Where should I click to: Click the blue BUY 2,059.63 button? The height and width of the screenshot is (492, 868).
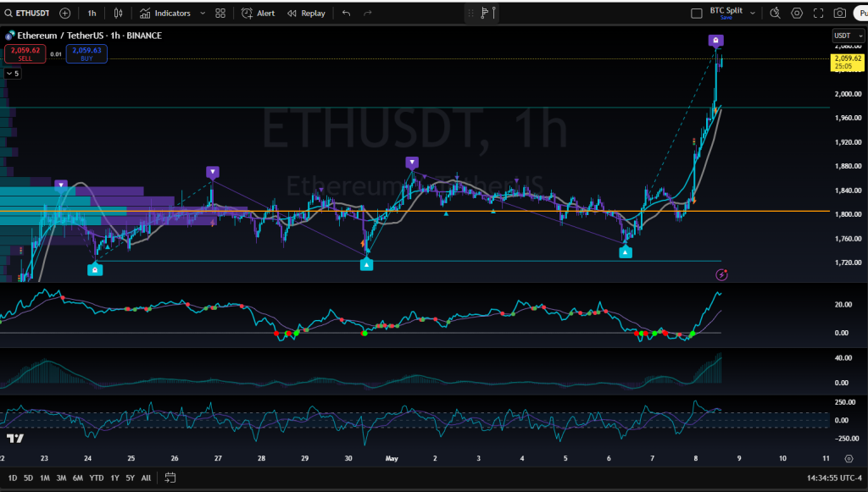pyautogui.click(x=87, y=53)
